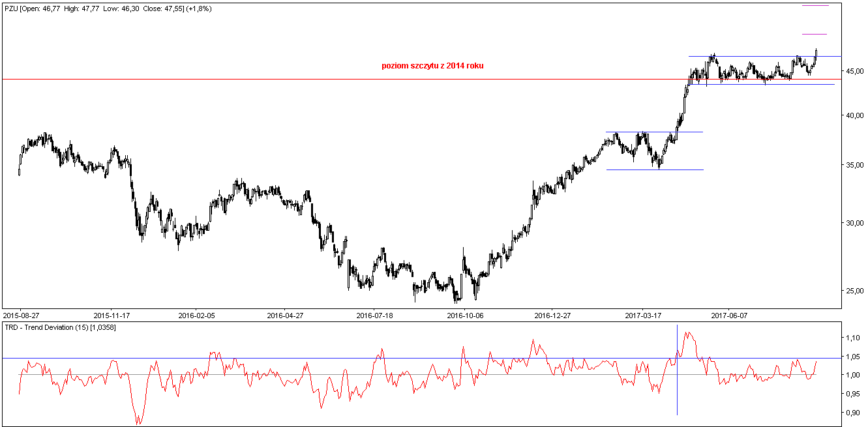This screenshot has height=427, width=868.
Task: Select the red annotation 'poziom szczytu z 2014 roku'
Action: pos(433,66)
